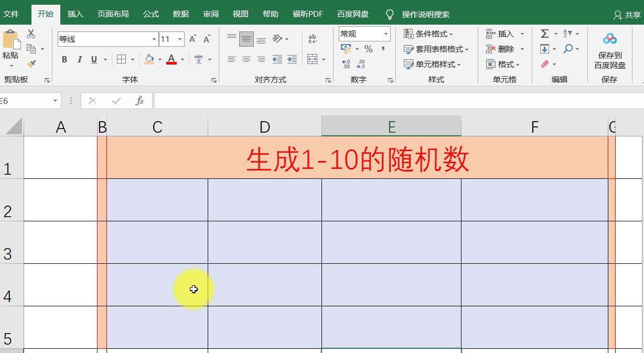This screenshot has width=644, height=353.
Task: Click 操作说明搜索 search box
Action: (x=426, y=15)
